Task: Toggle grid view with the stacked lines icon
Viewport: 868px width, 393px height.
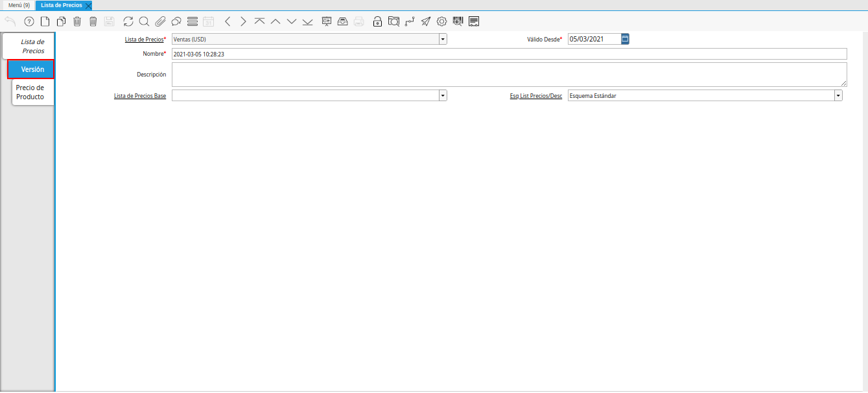Action: [x=192, y=21]
